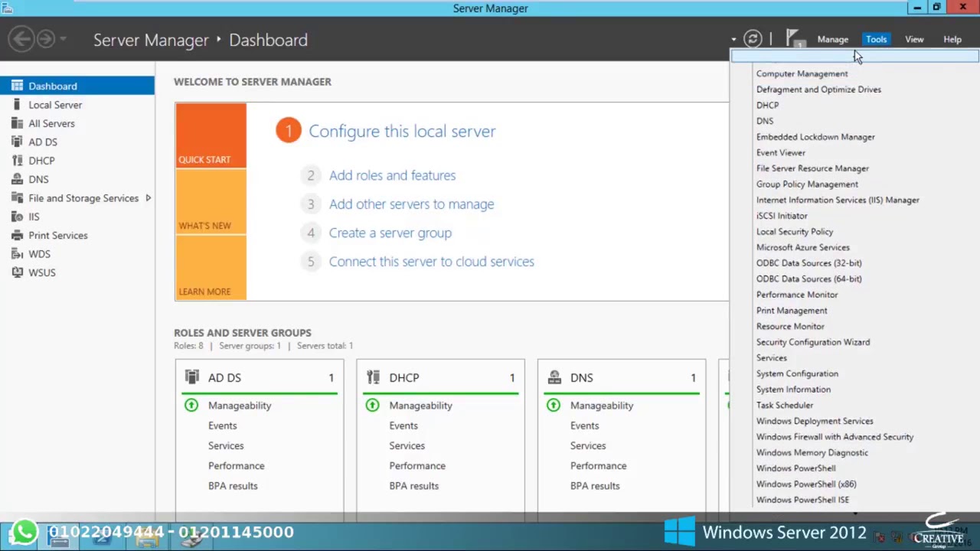The image size is (980, 551).
Task: Click DNS Manageability green status icon
Action: (554, 405)
